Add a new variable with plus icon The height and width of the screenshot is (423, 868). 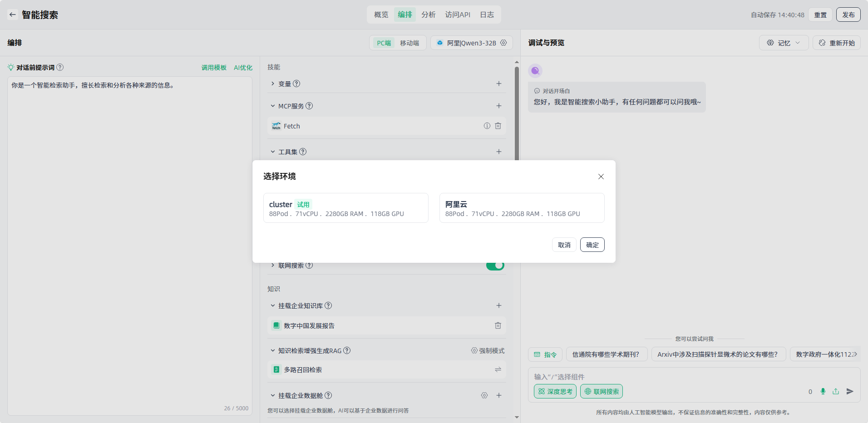(499, 84)
